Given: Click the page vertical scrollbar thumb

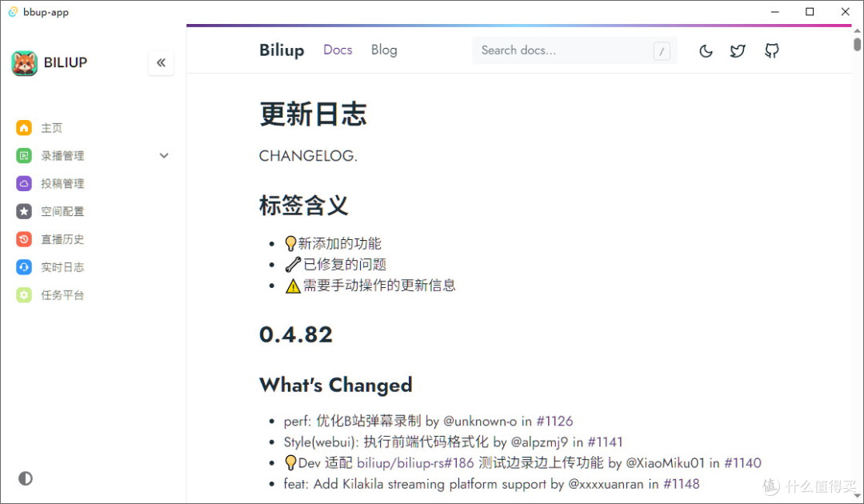Looking at the screenshot, I should coord(857,44).
